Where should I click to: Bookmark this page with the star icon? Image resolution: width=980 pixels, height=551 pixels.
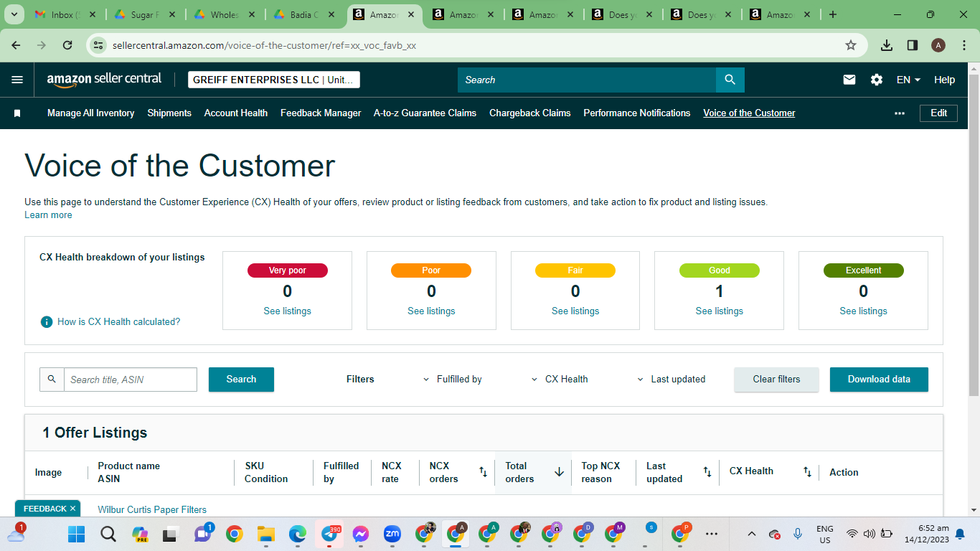click(851, 45)
